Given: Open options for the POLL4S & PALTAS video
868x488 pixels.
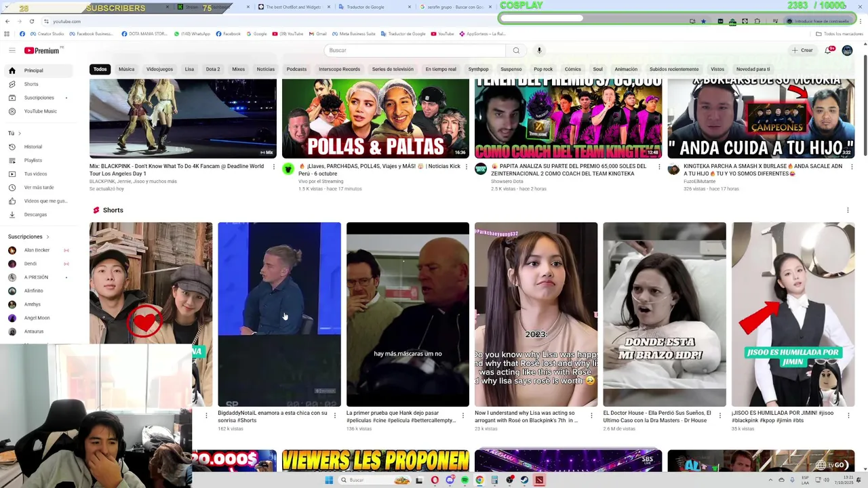Looking at the screenshot, I should 467,167.
